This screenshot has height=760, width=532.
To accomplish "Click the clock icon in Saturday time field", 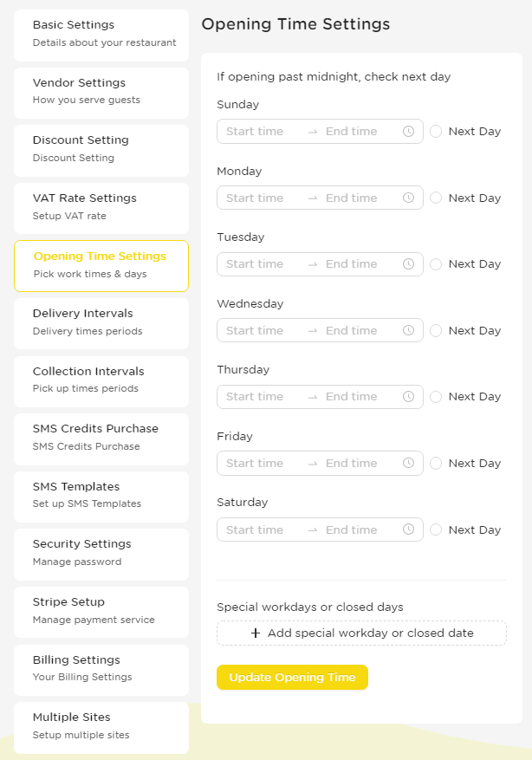I will point(408,529).
